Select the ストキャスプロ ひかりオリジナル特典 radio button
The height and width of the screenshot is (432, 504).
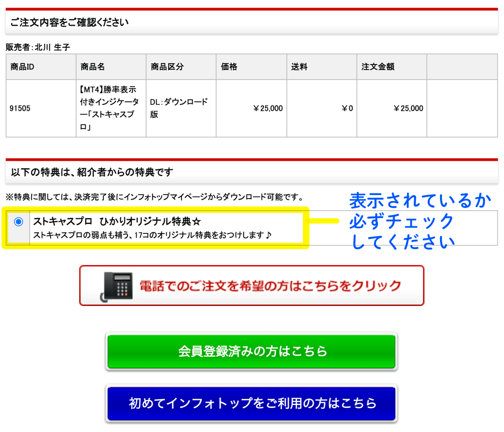[x=19, y=222]
